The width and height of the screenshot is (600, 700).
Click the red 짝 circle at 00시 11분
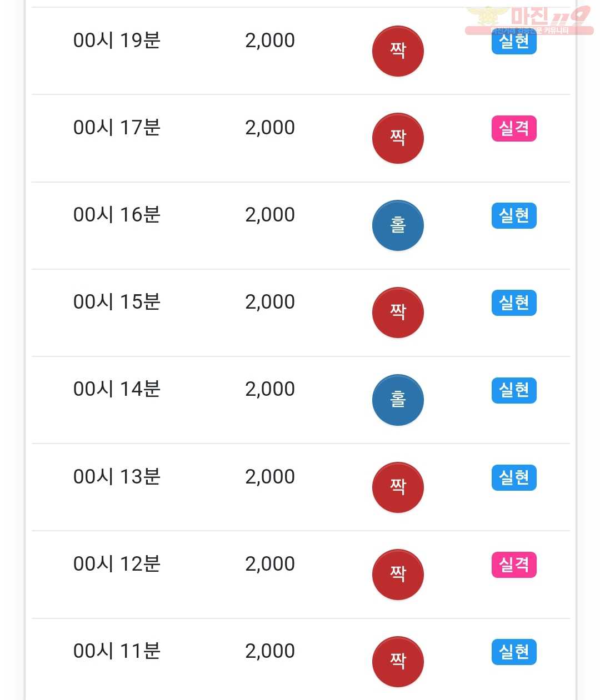pyautogui.click(x=398, y=662)
